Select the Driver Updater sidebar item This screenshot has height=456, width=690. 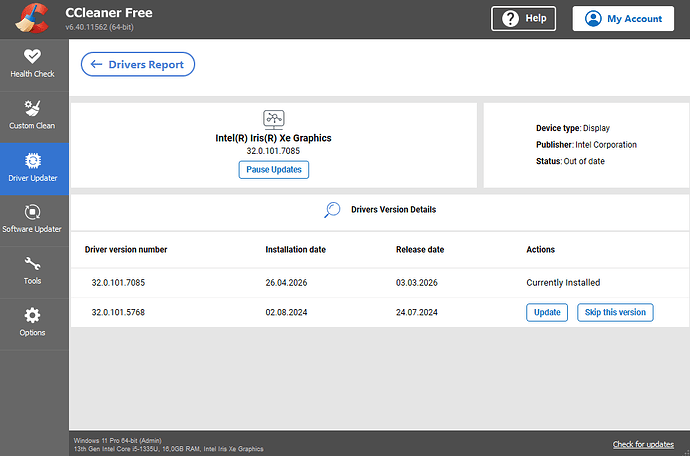33,168
